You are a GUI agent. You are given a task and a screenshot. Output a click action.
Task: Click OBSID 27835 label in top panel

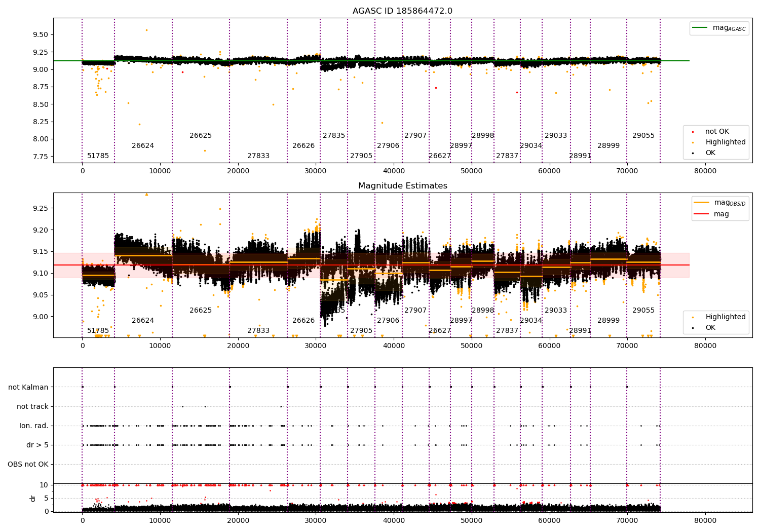coord(334,136)
